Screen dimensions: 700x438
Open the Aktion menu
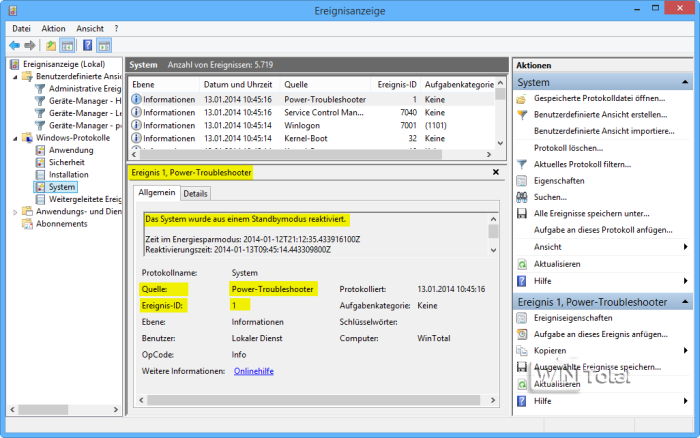point(54,29)
